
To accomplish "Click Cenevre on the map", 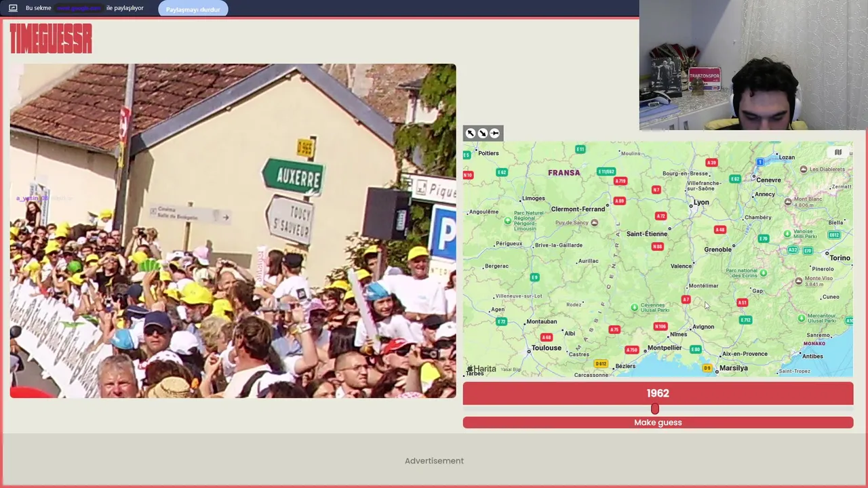I will coord(768,180).
